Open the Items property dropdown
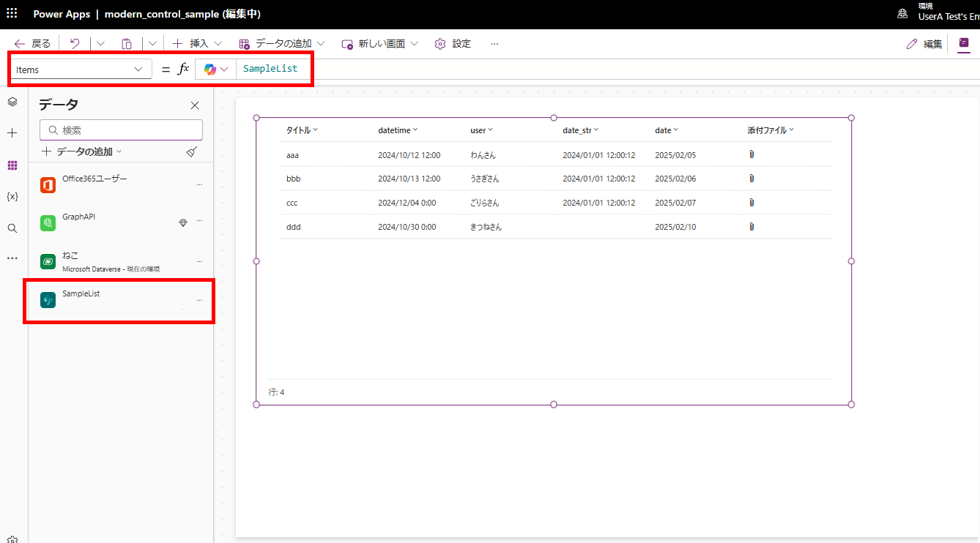This screenshot has height=543, width=980. point(138,69)
